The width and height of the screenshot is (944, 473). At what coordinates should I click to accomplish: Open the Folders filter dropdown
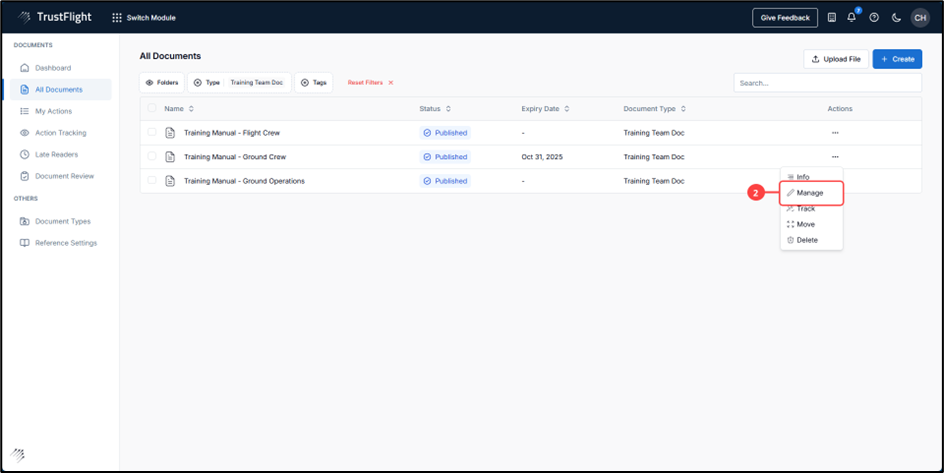161,83
